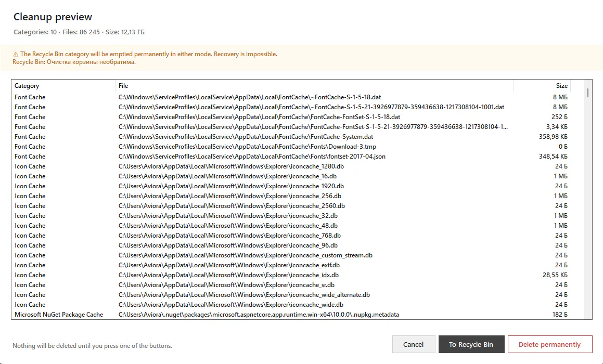603x364 pixels.
Task: Select the iconcache_wide.db file path
Action: (230, 305)
